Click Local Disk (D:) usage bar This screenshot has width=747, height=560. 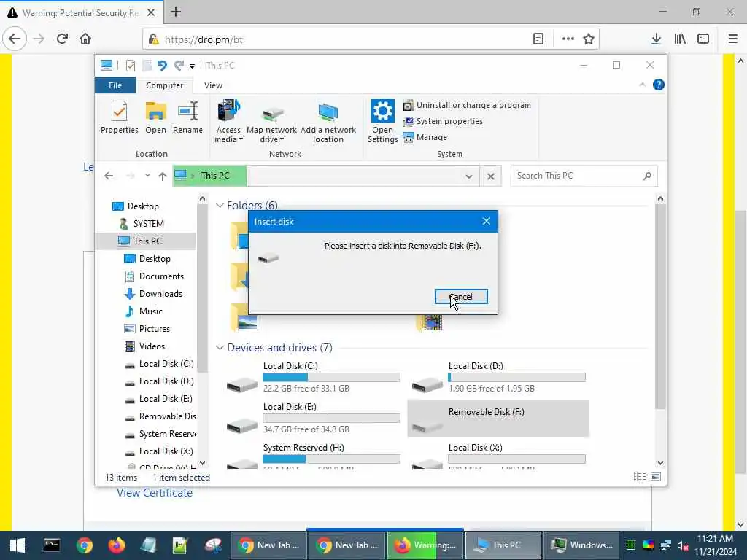point(517,378)
